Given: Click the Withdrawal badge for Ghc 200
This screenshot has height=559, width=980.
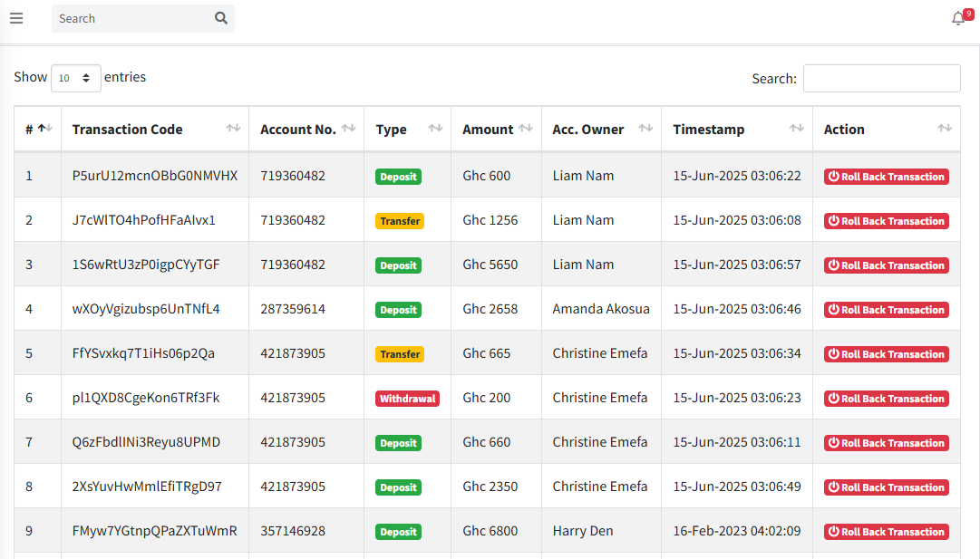Looking at the screenshot, I should 407,399.
